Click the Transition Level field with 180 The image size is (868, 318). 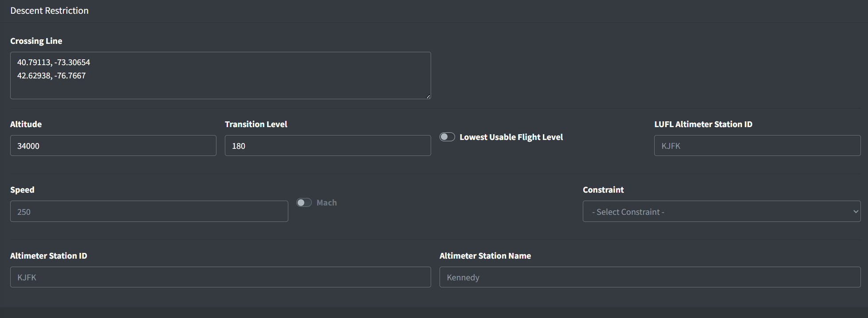(328, 146)
